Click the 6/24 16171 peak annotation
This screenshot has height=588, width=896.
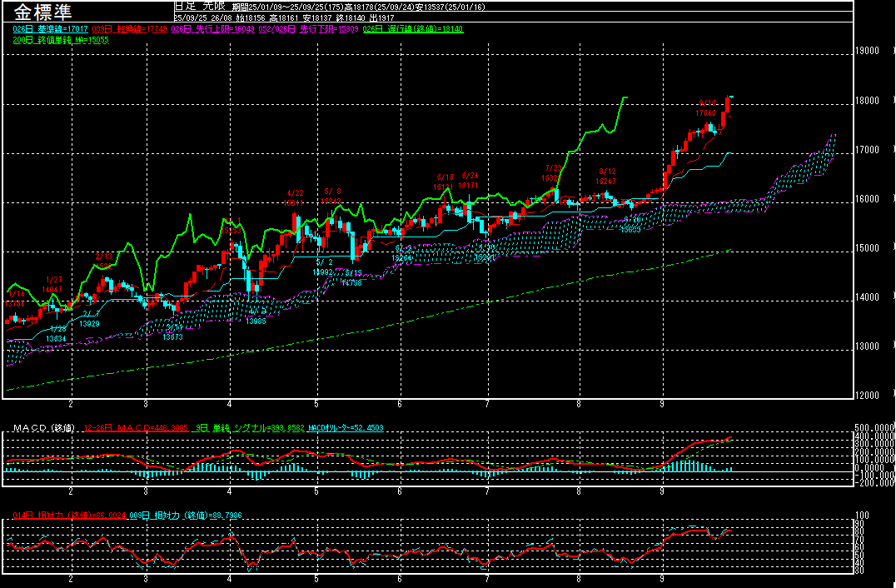tap(470, 181)
